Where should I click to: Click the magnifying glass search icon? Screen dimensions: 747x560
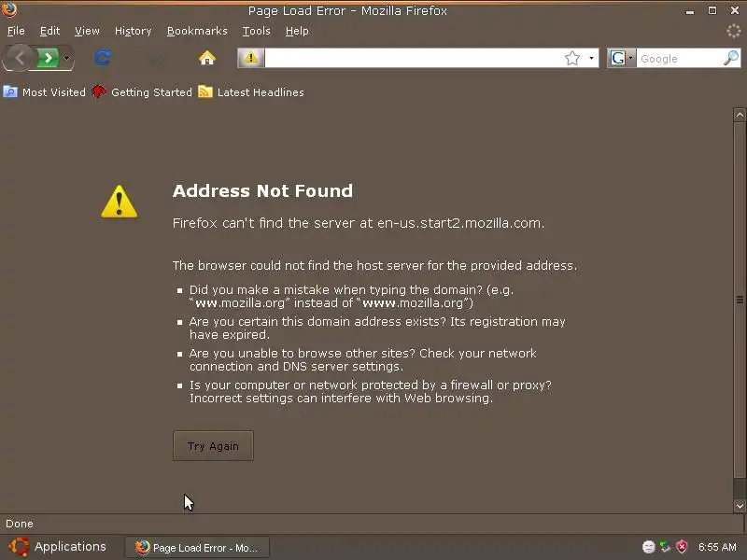point(731,58)
